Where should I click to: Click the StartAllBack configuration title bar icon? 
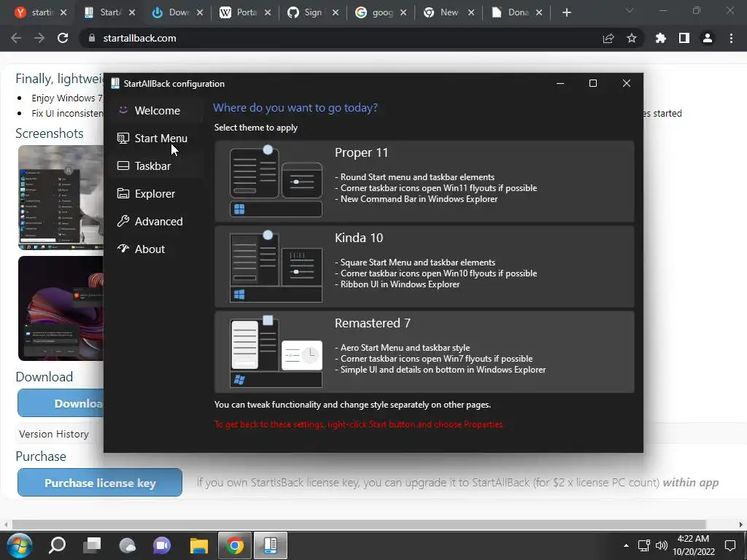(x=115, y=83)
